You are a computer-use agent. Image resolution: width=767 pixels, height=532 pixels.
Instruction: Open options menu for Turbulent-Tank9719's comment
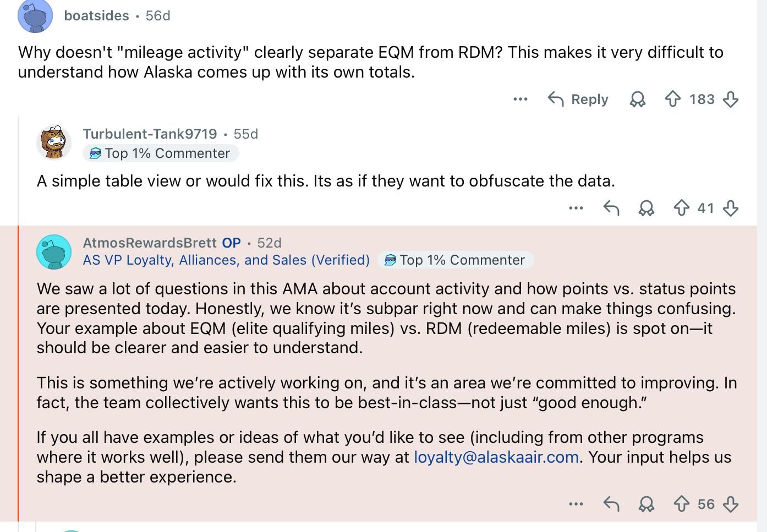(x=576, y=208)
